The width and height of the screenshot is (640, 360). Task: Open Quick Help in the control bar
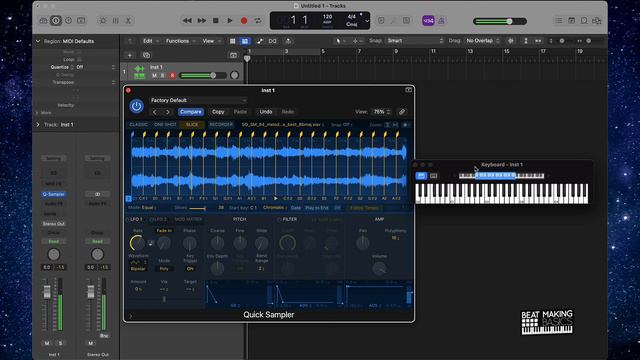[69, 20]
